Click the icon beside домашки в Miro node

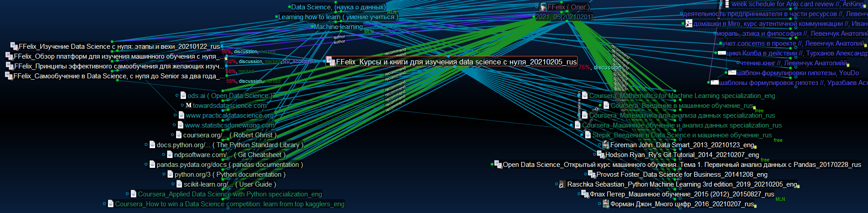tap(689, 23)
